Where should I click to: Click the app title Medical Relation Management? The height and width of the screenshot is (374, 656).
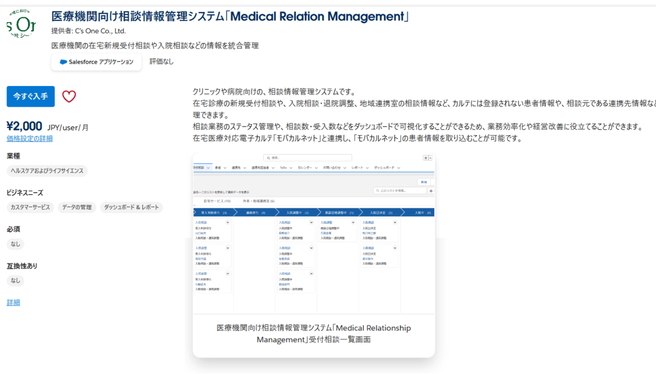point(230,16)
